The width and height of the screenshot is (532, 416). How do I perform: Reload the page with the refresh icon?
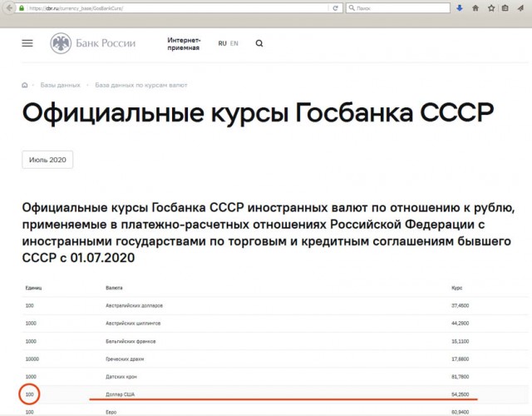335,8
